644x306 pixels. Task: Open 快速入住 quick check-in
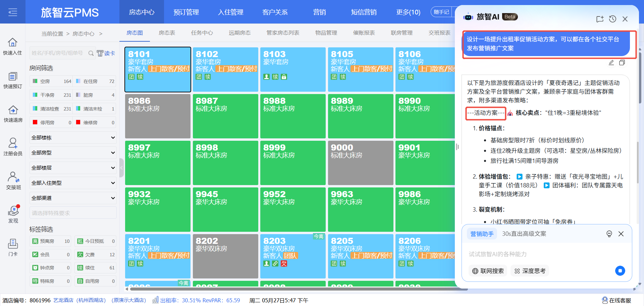tap(12, 46)
